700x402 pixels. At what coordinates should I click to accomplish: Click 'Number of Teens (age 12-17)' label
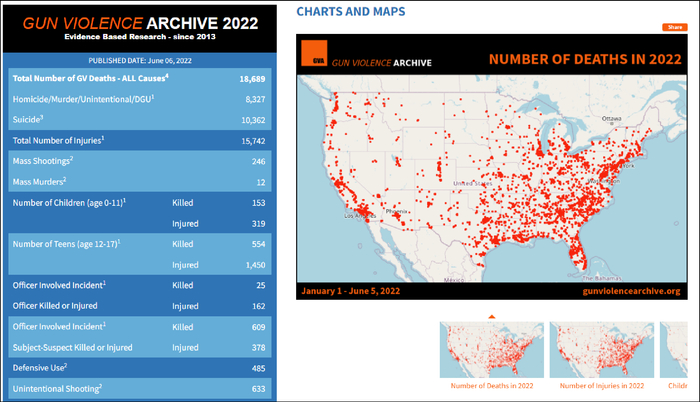click(x=66, y=244)
